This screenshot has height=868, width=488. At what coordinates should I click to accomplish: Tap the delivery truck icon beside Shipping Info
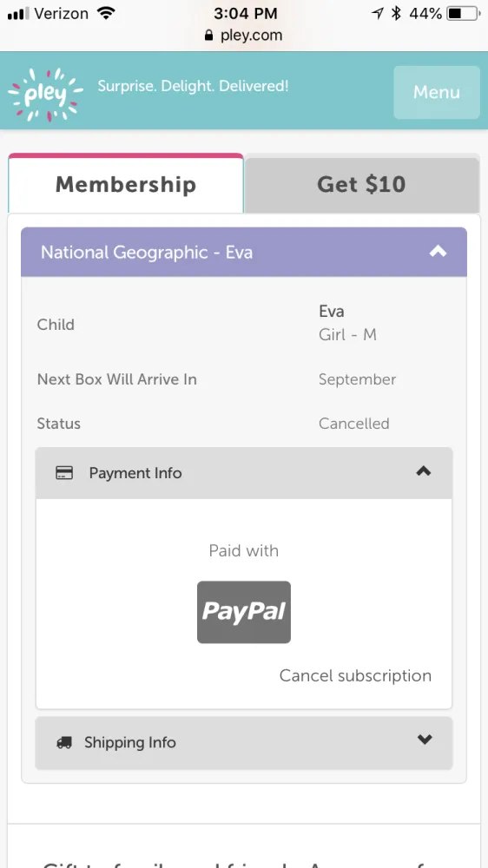[x=64, y=743]
